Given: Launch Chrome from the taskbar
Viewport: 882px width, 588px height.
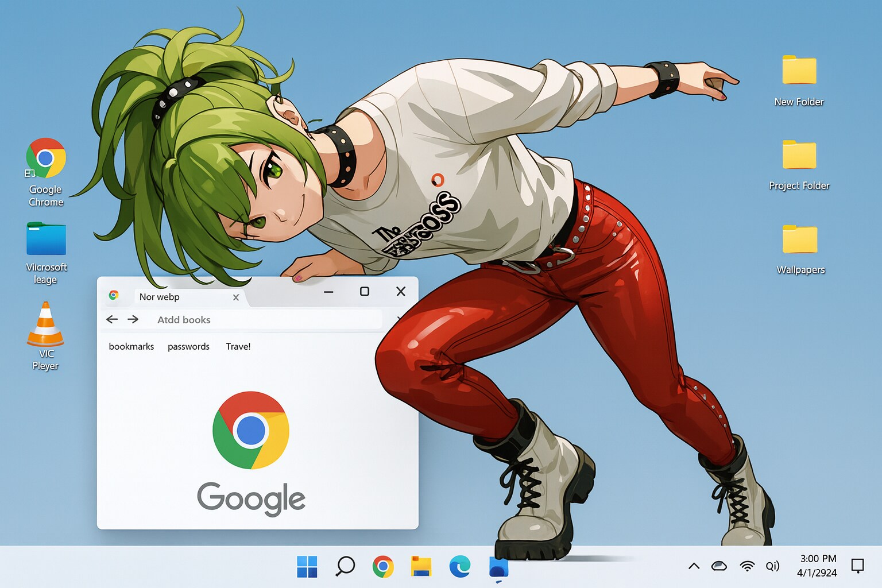Looking at the screenshot, I should pos(383,567).
